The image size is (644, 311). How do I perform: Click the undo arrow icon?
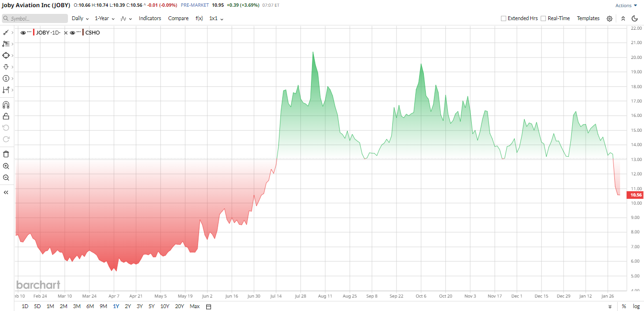tap(6, 127)
